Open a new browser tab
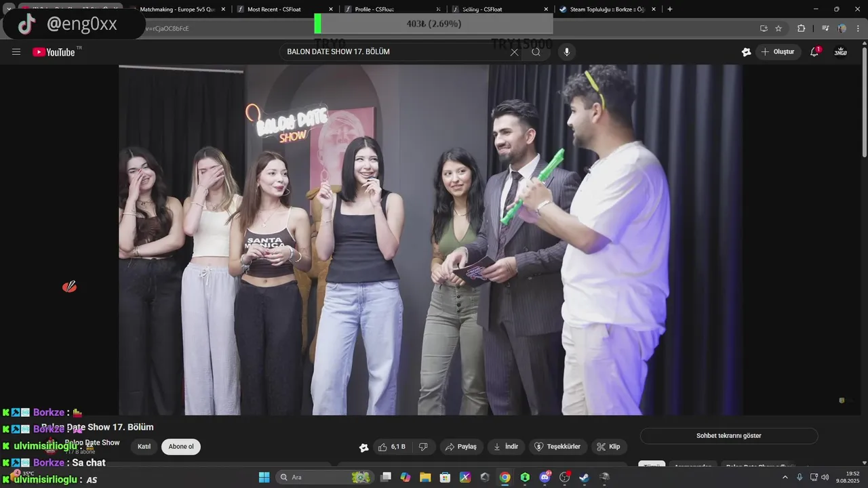 click(x=670, y=9)
